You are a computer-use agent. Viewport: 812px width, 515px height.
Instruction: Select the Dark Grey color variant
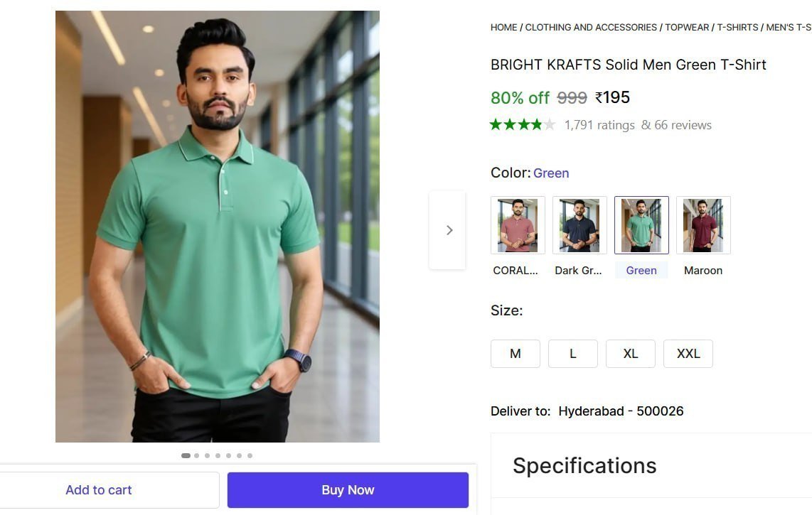click(x=579, y=224)
